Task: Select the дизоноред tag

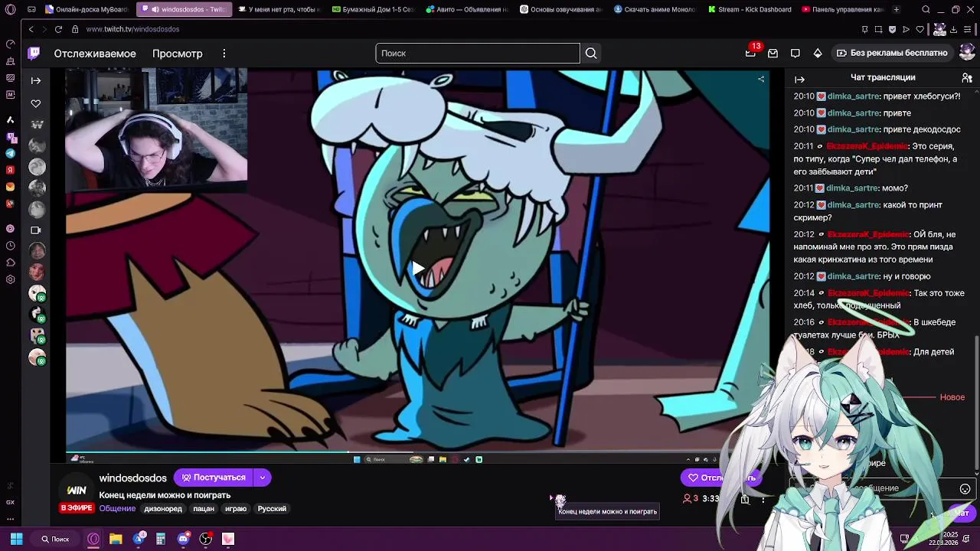Action: 163,508
